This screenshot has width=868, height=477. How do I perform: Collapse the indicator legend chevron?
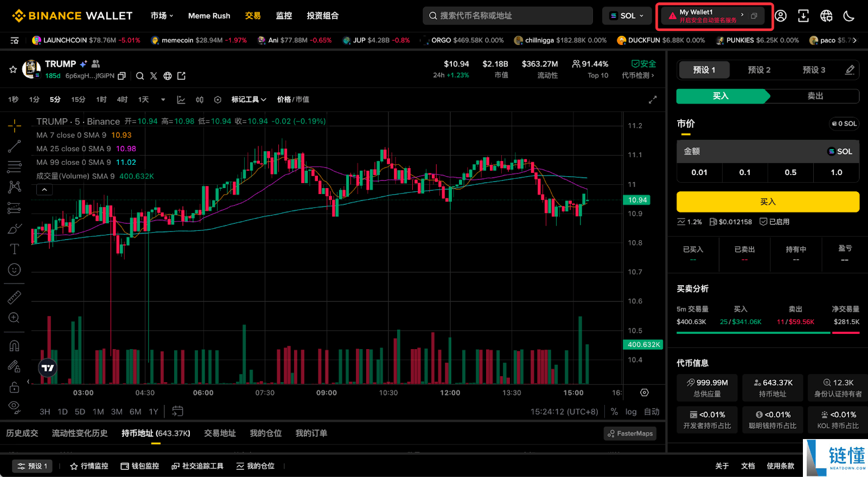(x=44, y=190)
